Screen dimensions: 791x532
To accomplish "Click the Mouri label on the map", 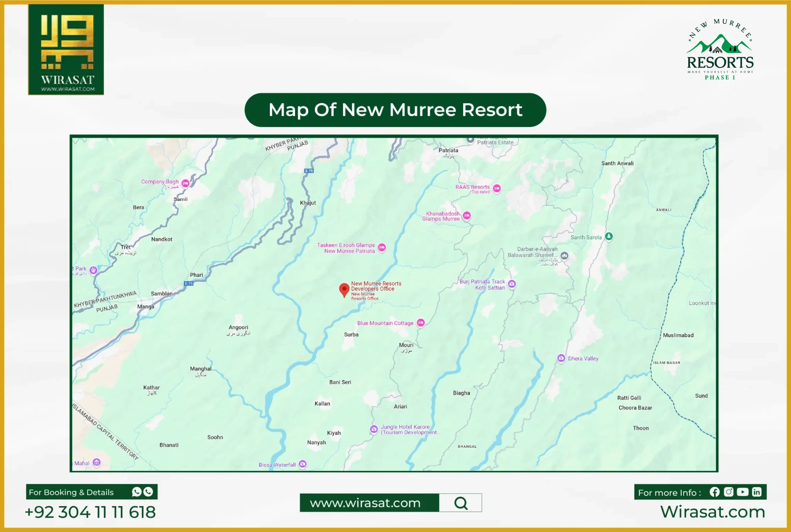I will [x=406, y=345].
